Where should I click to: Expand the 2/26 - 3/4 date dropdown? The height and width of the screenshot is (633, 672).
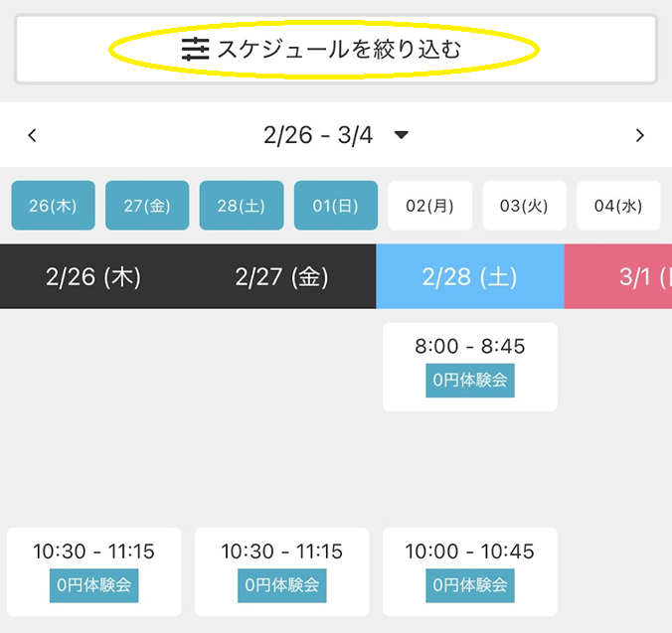(x=402, y=136)
